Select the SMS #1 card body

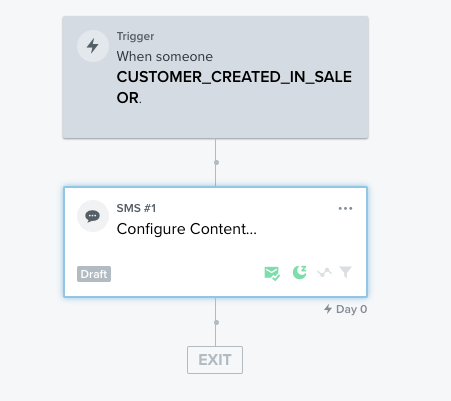pyautogui.click(x=215, y=242)
